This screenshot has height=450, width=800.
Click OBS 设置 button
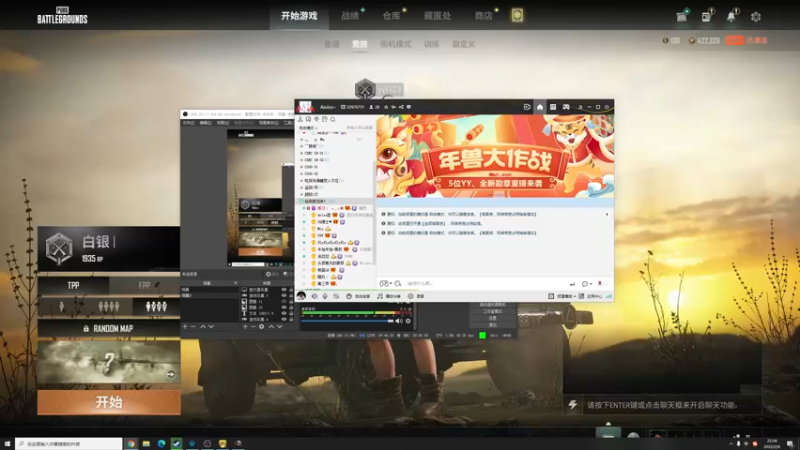point(492,318)
